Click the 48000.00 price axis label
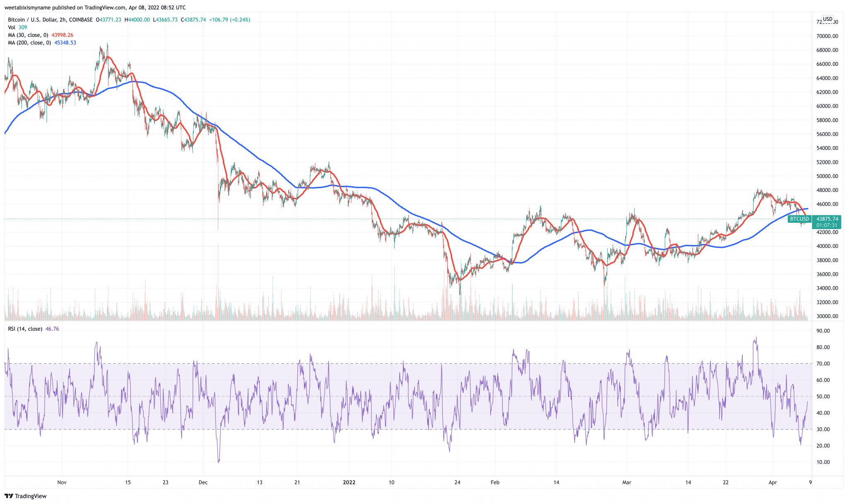Screen dimensions: 848x504 (827, 190)
